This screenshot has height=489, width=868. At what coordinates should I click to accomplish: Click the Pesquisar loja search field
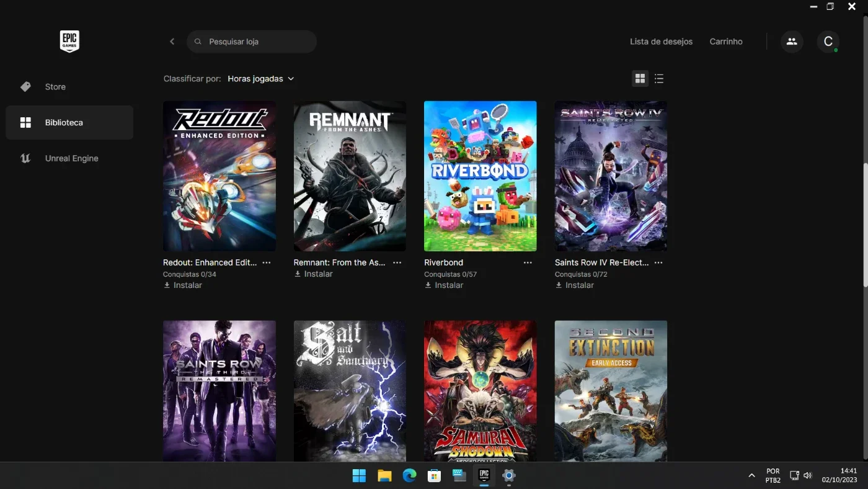pyautogui.click(x=252, y=42)
